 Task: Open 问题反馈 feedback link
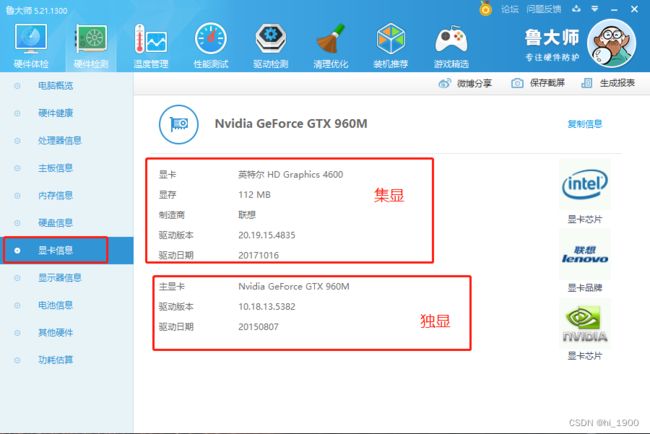click(543, 9)
